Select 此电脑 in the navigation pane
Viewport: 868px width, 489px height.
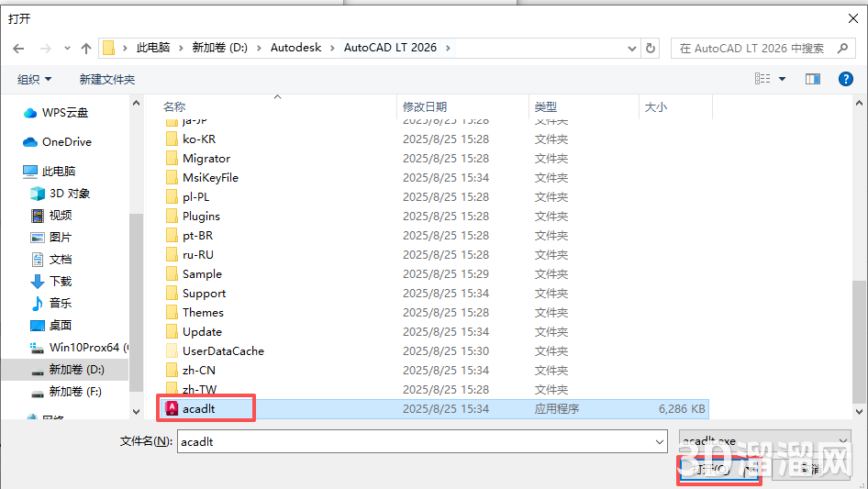(49, 172)
